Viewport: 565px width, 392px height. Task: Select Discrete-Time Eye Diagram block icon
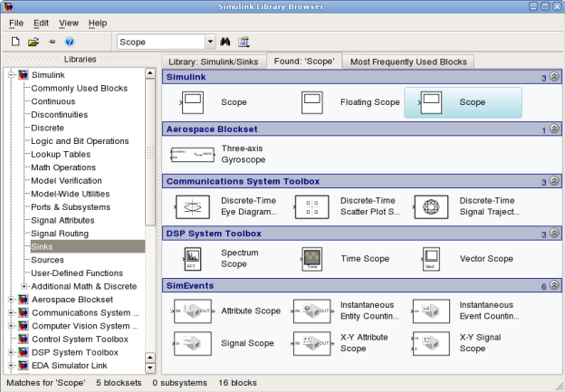pyautogui.click(x=193, y=207)
